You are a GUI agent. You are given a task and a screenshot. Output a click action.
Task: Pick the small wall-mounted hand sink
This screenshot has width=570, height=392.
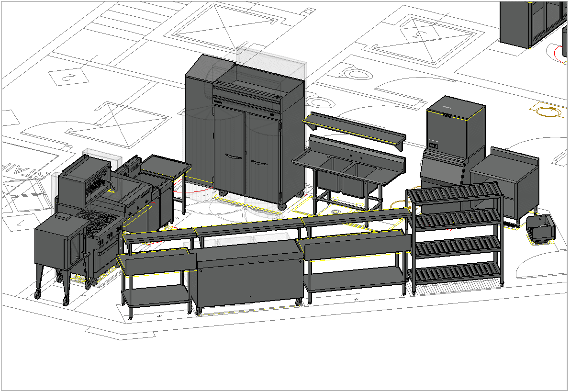pos(541,228)
